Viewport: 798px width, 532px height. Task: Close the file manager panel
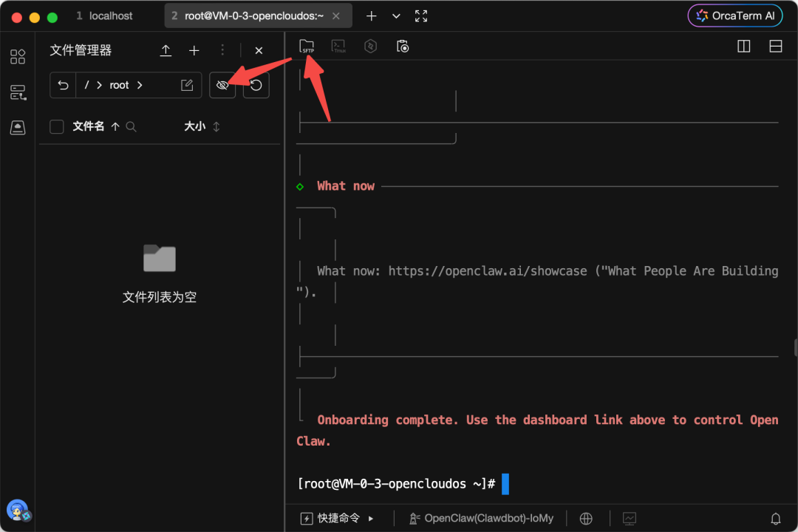tap(259, 50)
